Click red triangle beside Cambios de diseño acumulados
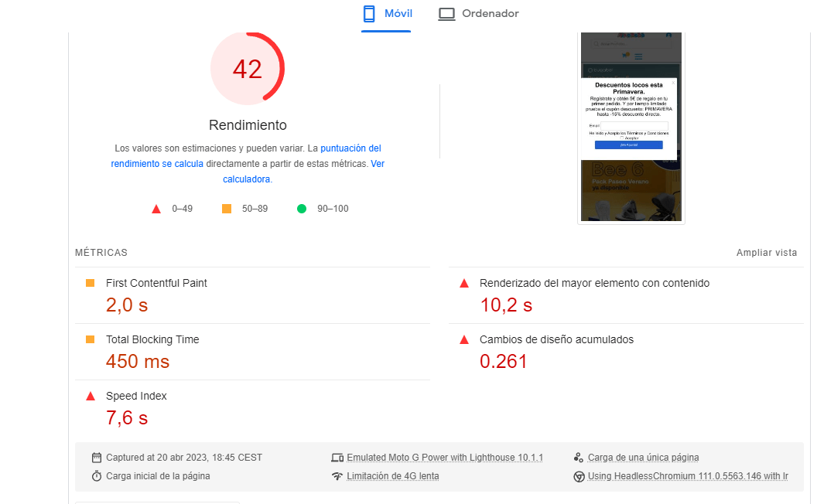The height and width of the screenshot is (504, 817). click(464, 340)
